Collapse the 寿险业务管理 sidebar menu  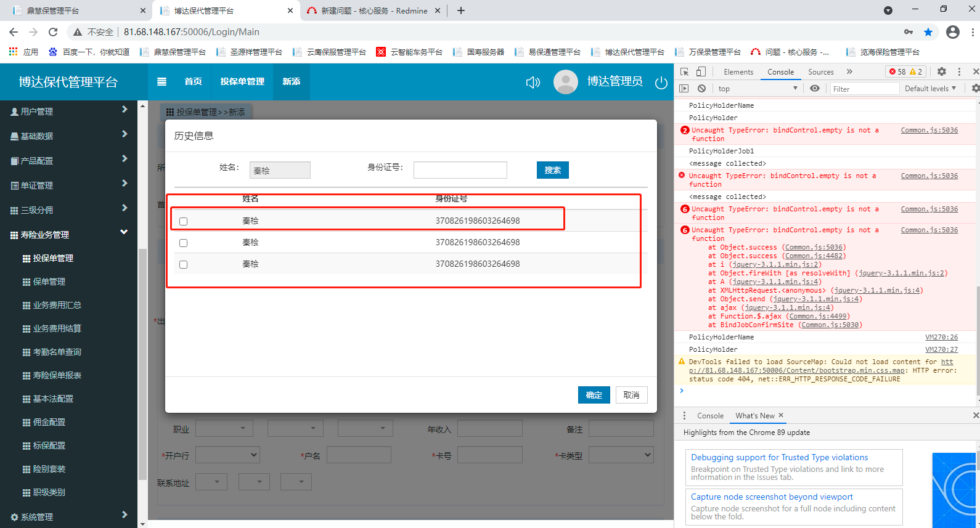tap(69, 235)
